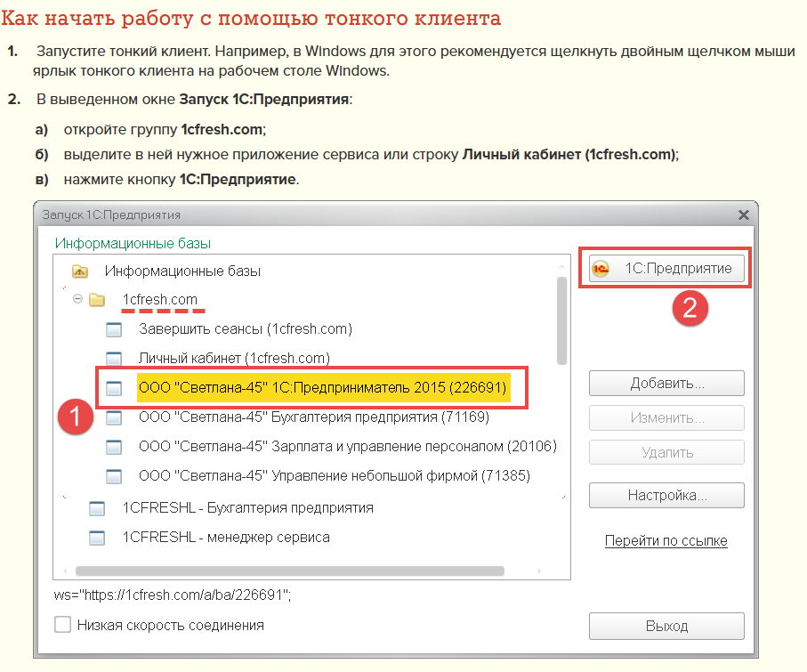The image size is (807, 672).
Task: Enable Низкая скорость соединения checkbox
Action: [x=63, y=625]
